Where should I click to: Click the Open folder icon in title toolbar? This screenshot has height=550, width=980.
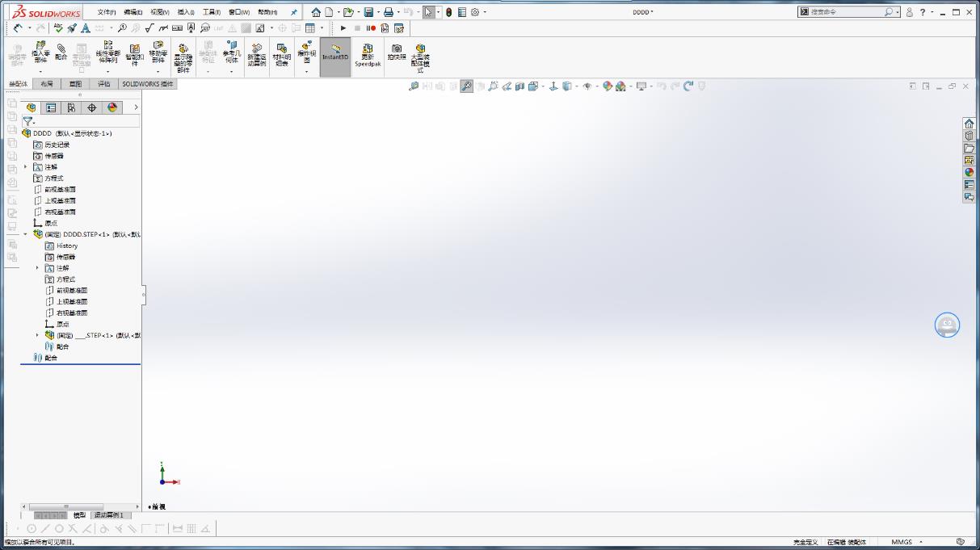348,12
